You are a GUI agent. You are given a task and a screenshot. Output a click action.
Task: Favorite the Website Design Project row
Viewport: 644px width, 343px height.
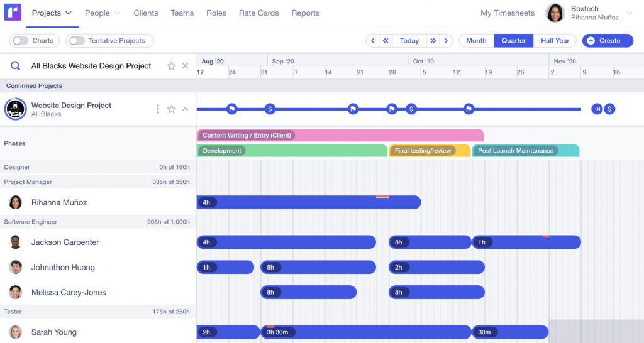pyautogui.click(x=171, y=109)
